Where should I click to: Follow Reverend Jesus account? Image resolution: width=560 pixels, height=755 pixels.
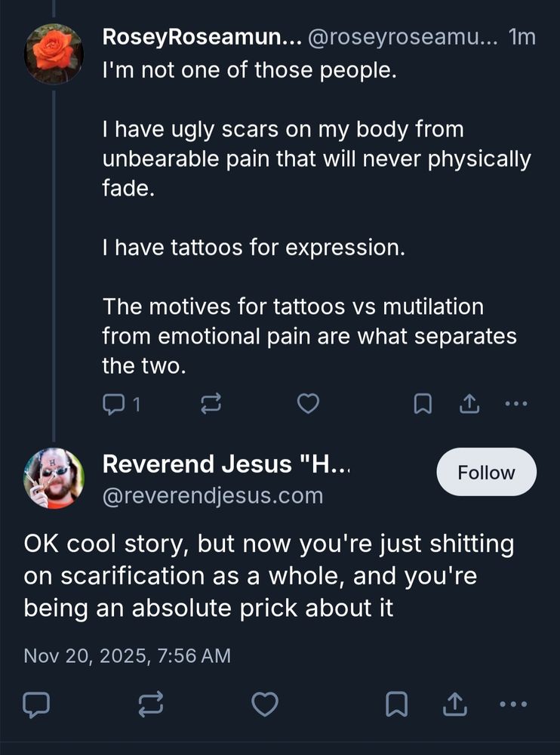(486, 473)
